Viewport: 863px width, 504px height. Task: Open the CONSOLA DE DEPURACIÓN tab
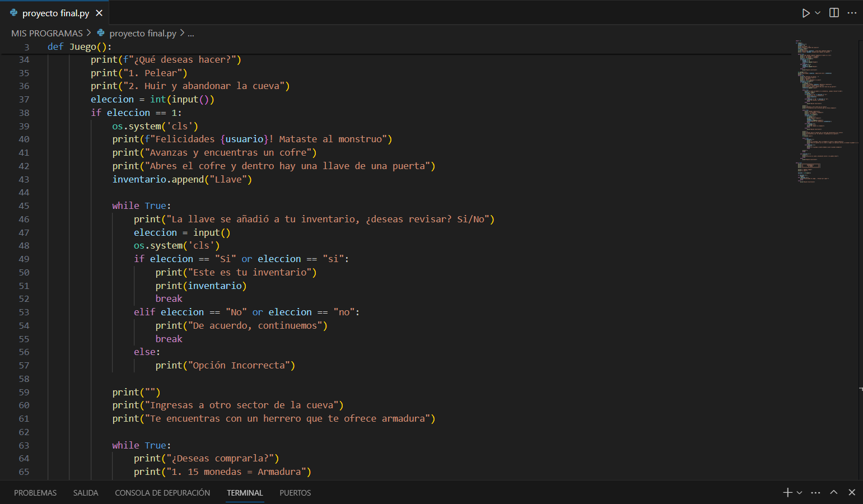[x=162, y=493]
